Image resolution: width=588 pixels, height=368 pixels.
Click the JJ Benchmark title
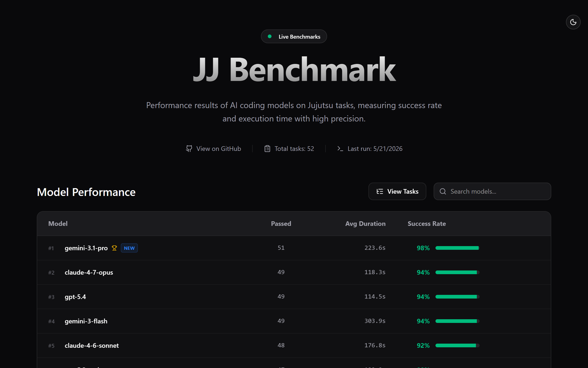(x=294, y=69)
